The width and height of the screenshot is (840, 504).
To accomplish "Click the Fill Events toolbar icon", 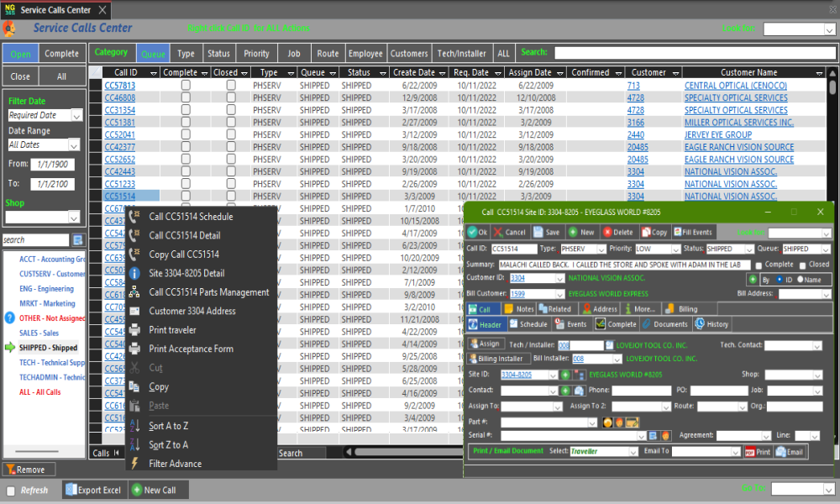I will (x=676, y=232).
